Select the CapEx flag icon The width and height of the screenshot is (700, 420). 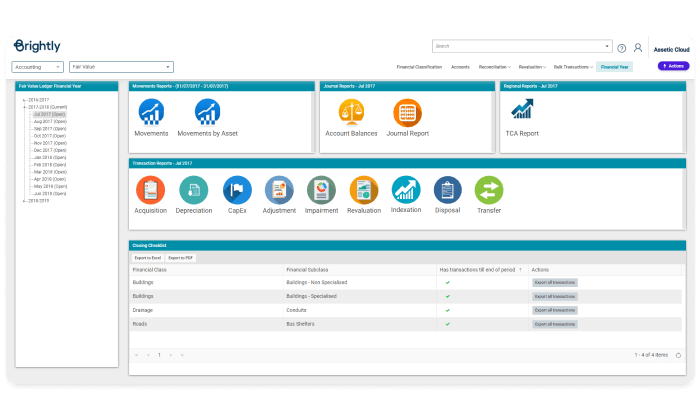coord(237,189)
